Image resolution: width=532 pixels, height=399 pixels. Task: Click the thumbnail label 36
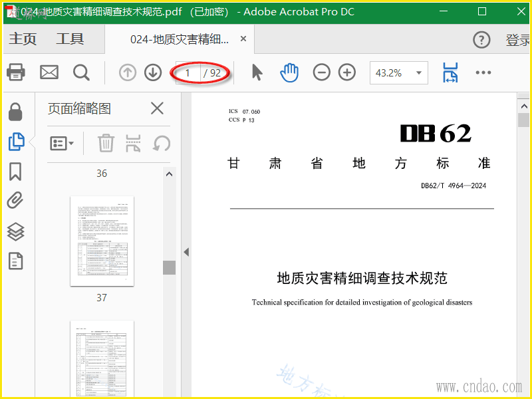pos(102,174)
